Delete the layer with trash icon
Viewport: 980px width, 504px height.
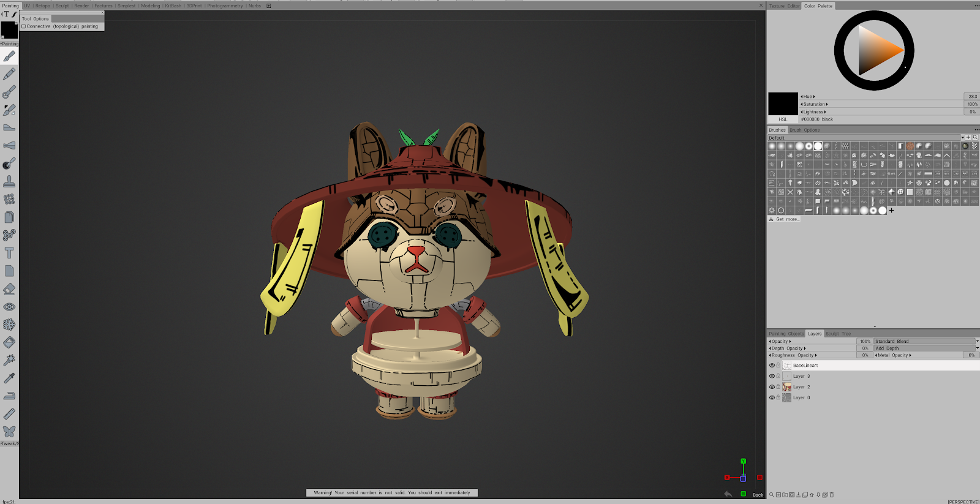[832, 495]
